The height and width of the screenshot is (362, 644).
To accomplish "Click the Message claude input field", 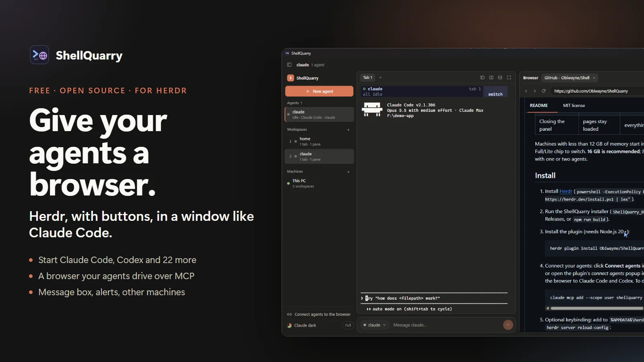I will click(446, 325).
